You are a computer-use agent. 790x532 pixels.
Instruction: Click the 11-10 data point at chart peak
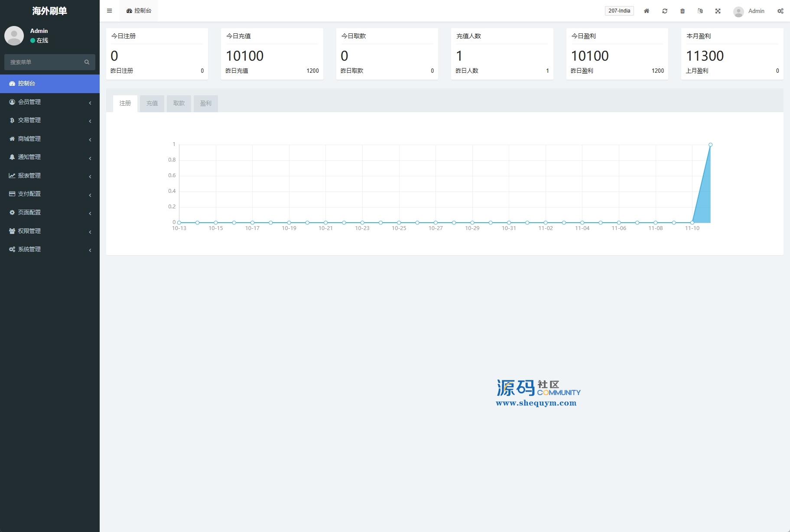tap(710, 145)
